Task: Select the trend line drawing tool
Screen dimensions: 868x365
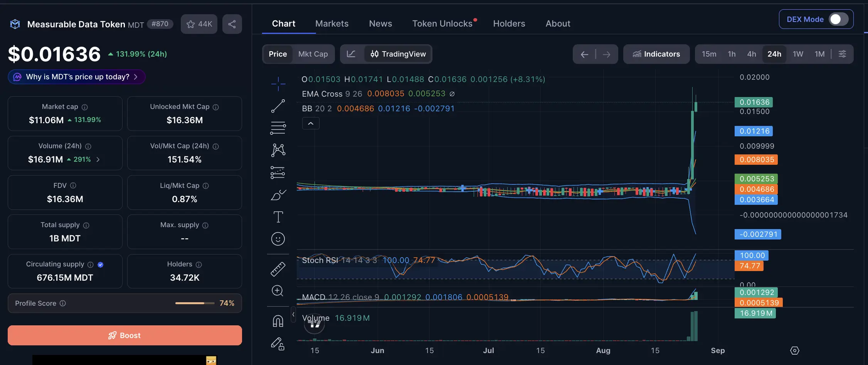Action: 278,106
